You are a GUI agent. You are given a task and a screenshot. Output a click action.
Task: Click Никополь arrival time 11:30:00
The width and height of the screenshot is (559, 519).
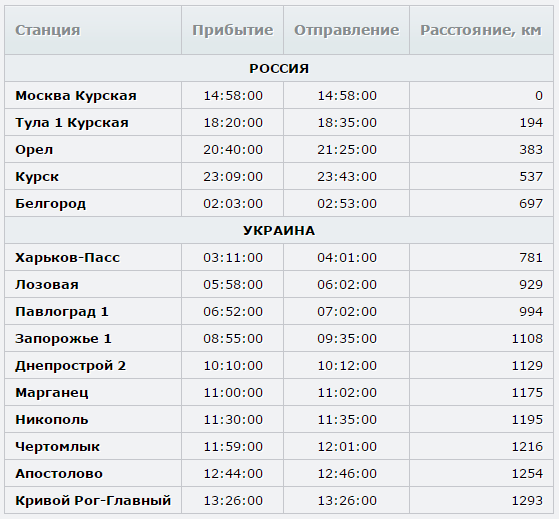(x=233, y=420)
